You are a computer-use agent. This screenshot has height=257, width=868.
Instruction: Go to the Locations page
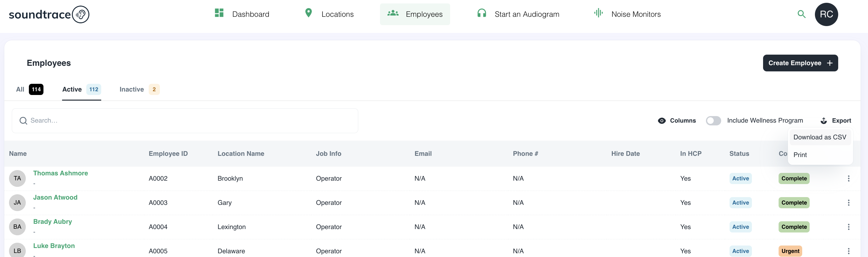pos(329,14)
